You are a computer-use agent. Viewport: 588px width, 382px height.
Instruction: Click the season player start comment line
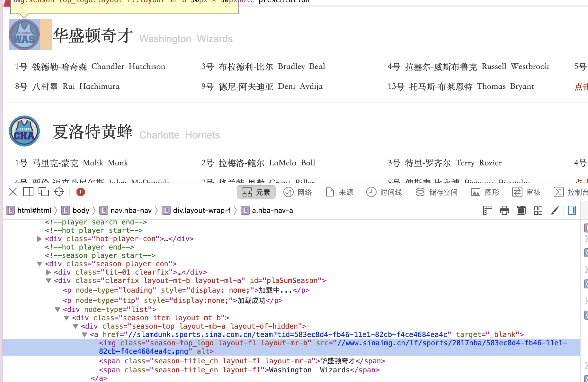[100, 256]
